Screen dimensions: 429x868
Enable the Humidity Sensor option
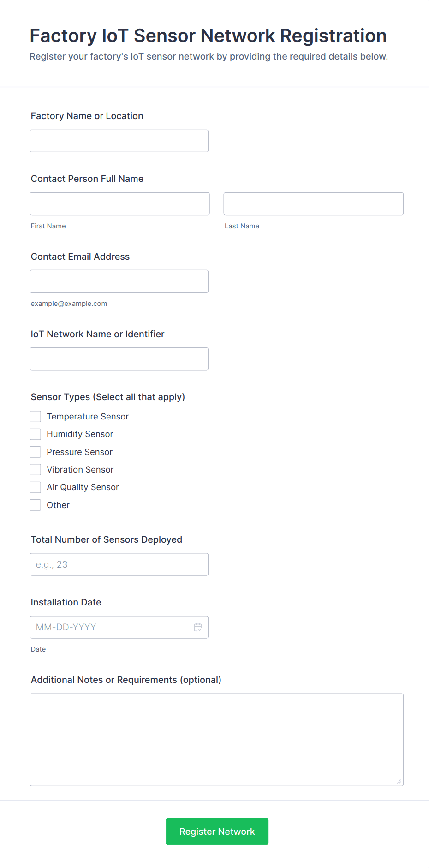click(36, 434)
